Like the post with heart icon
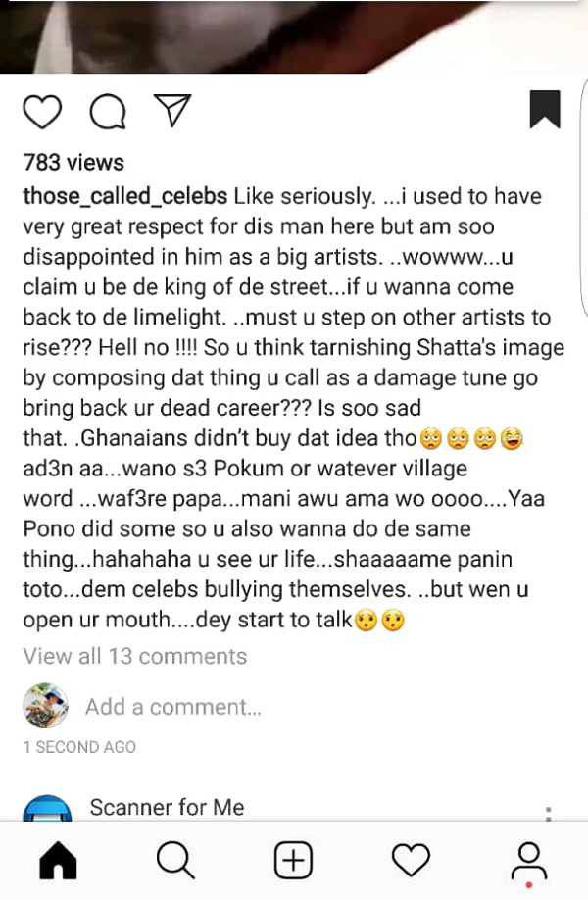 coord(42,113)
